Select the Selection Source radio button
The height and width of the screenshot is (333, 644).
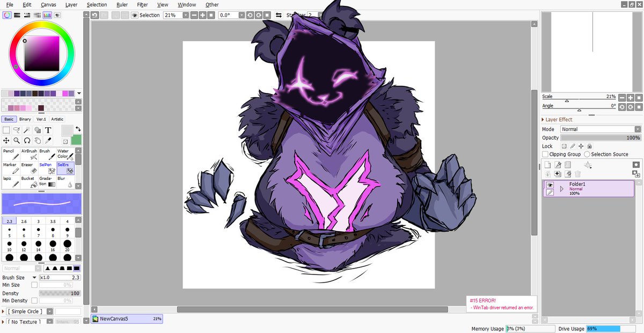coord(587,154)
